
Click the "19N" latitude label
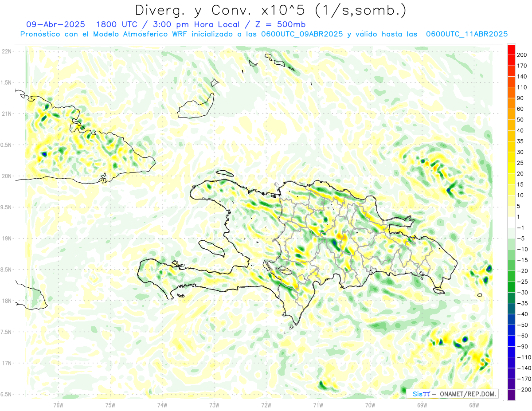(x=7, y=239)
